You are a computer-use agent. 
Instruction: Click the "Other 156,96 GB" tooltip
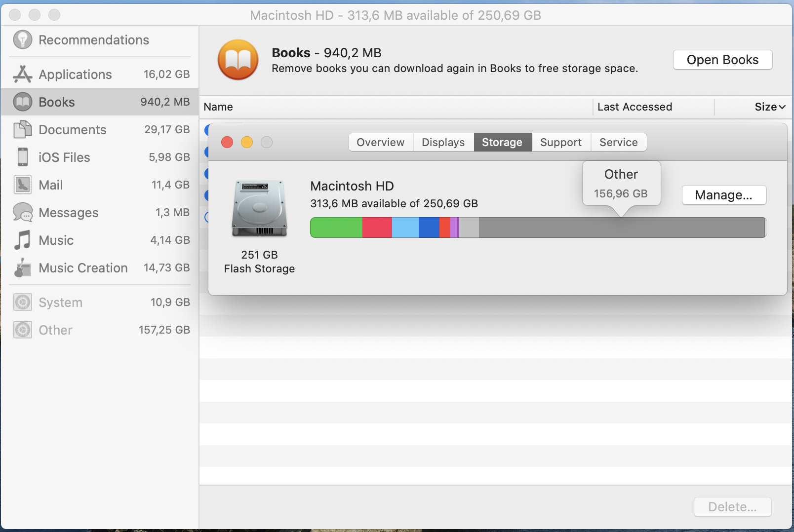[x=621, y=184]
